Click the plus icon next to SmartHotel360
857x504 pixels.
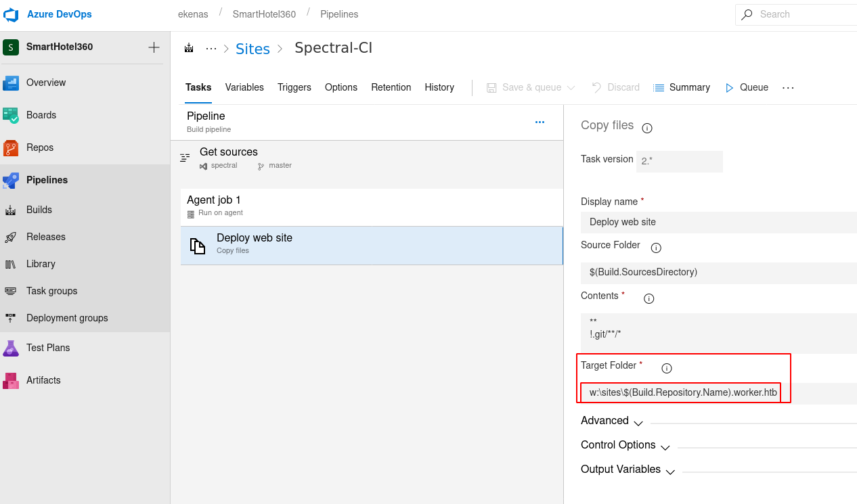(x=154, y=47)
